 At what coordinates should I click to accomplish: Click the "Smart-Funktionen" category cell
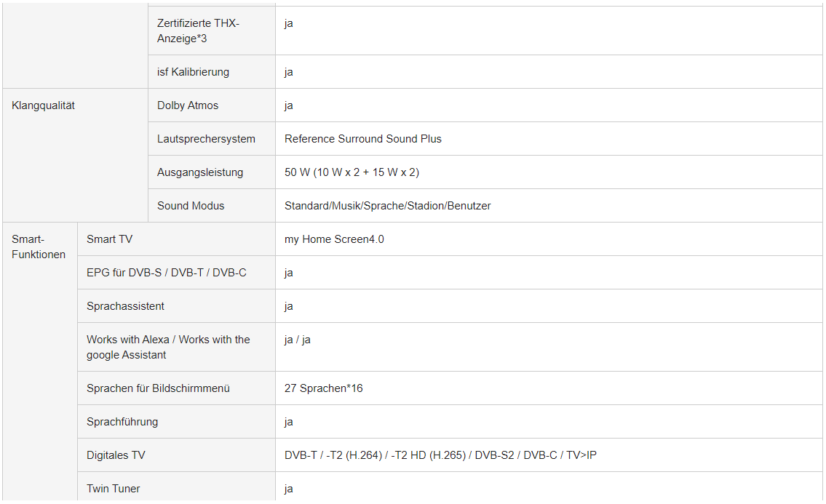pyautogui.click(x=39, y=247)
